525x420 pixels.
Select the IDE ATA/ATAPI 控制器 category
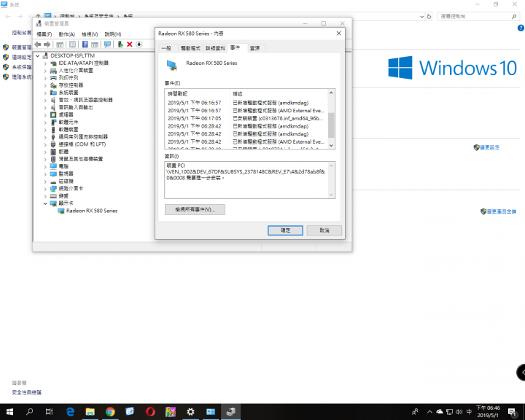point(83,63)
